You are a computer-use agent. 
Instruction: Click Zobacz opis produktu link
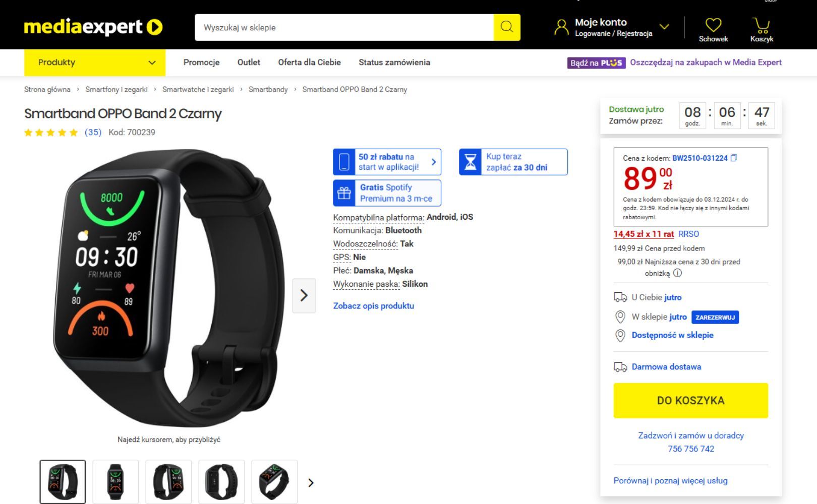[x=373, y=305]
